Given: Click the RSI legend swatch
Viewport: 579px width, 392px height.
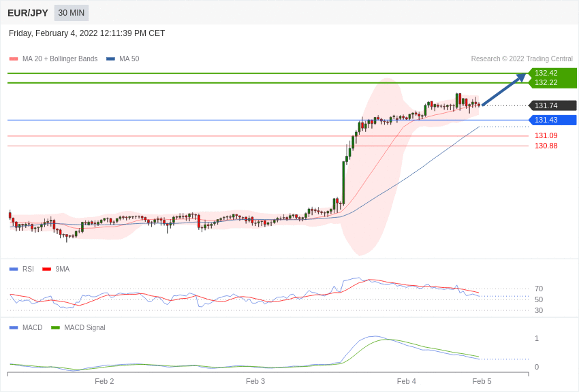Looking at the screenshot, I should click(14, 269).
